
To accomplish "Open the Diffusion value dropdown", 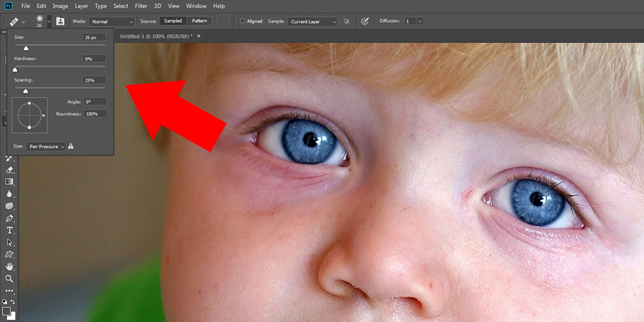I will tap(420, 21).
